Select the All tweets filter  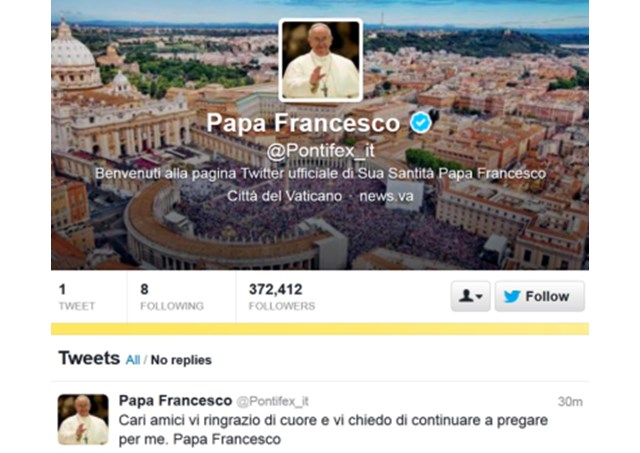tap(133, 360)
